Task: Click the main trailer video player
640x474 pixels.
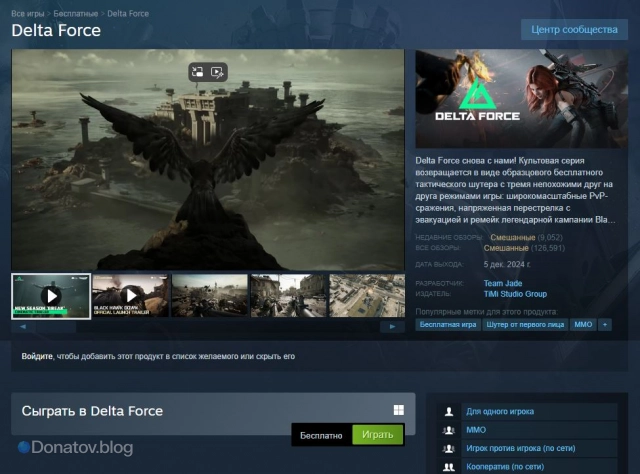Action: [208, 160]
